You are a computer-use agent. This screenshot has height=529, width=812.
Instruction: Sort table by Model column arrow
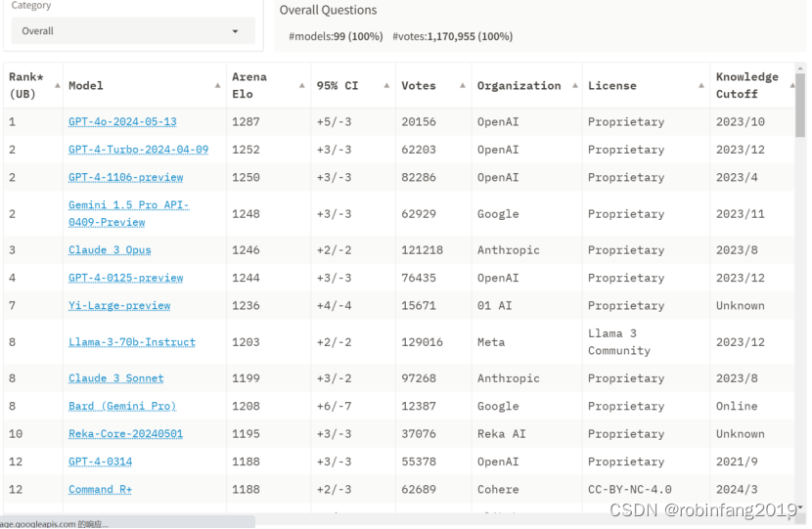[x=217, y=85]
